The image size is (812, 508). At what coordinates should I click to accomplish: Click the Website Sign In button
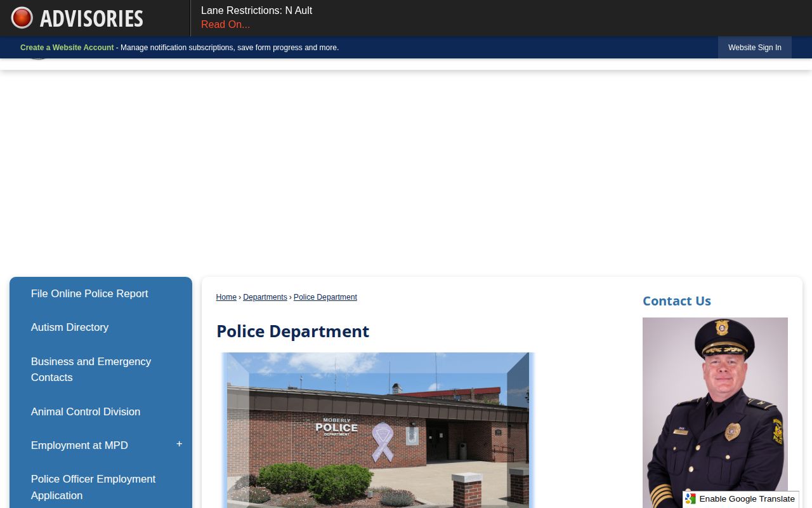click(755, 48)
